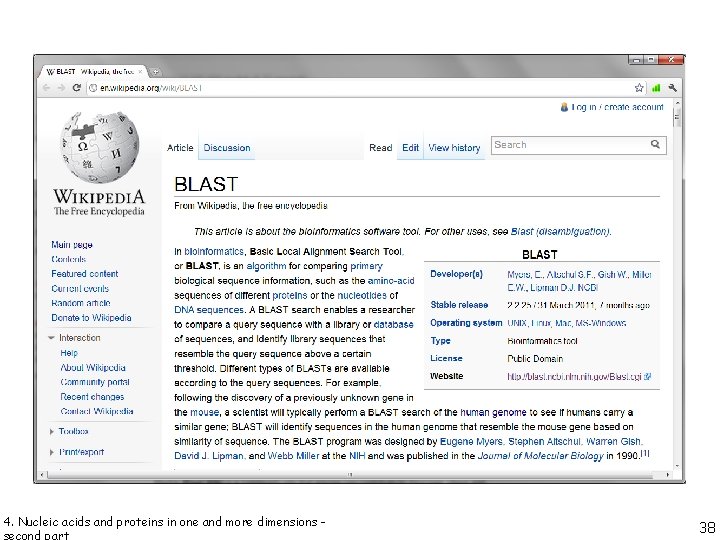
Task: Open Contact Wikipedia link
Action: coord(97,411)
